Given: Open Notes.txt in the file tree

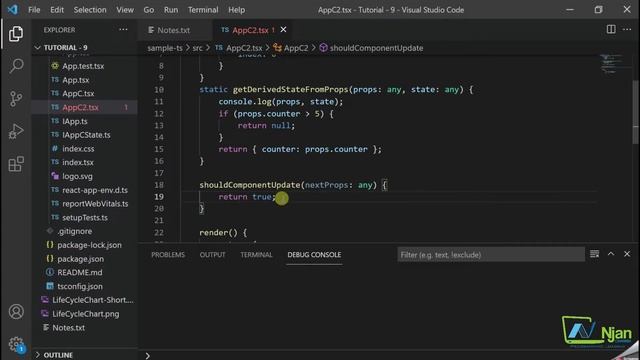Looking at the screenshot, I should (x=69, y=328).
